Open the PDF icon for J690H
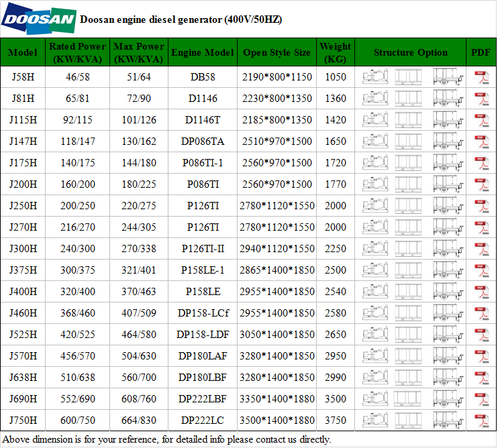Screen dimensions: 498x448 (x=482, y=400)
